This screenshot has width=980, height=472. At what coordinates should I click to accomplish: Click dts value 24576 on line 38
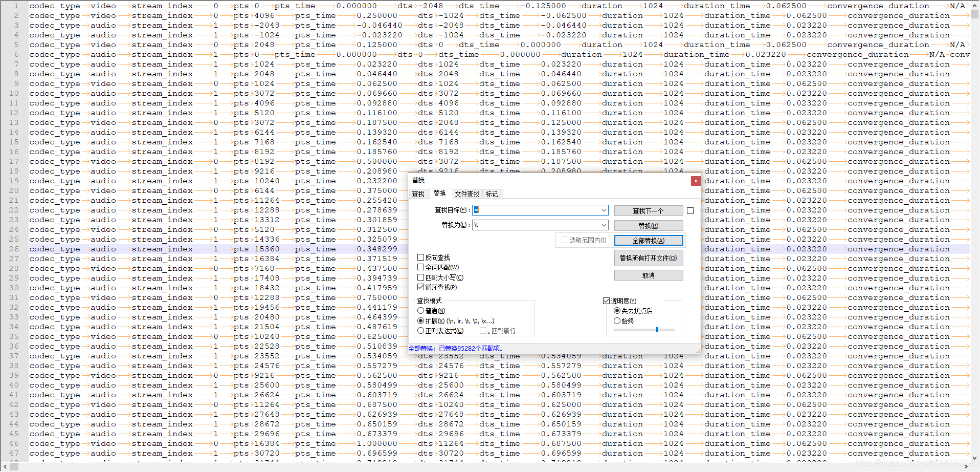point(451,366)
